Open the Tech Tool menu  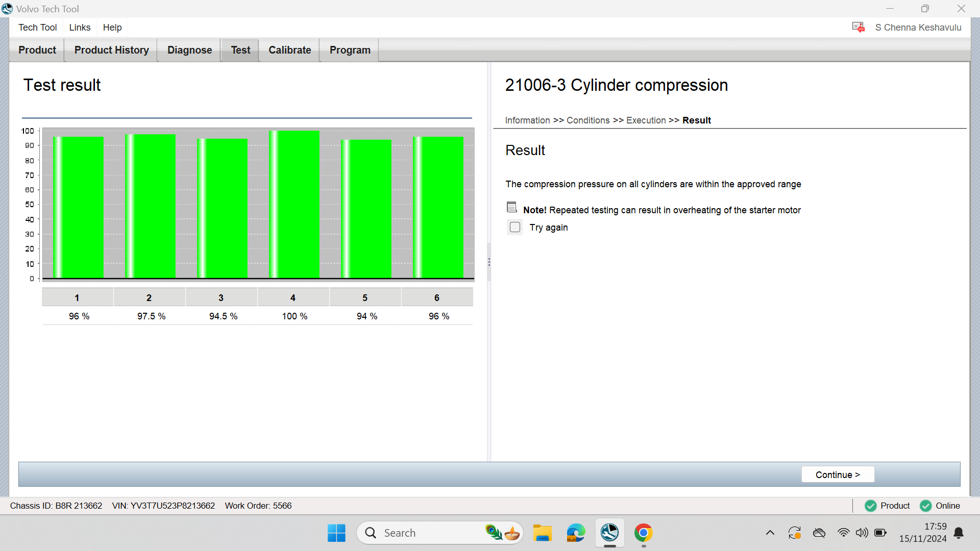(38, 28)
